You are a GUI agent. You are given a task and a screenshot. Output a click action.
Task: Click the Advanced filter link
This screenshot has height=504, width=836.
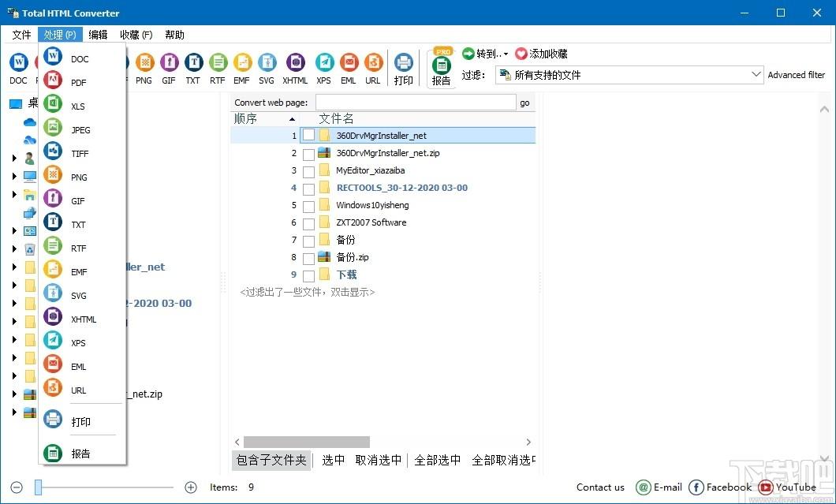click(796, 75)
